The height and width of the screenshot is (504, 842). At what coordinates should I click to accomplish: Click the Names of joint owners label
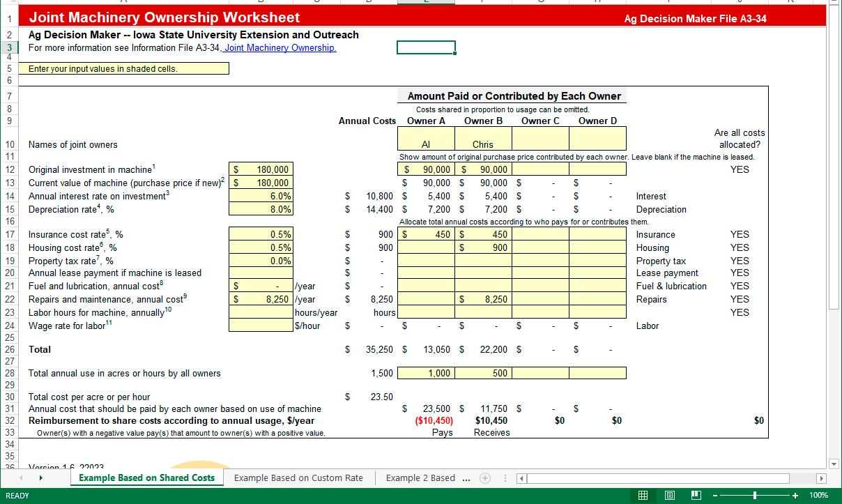[73, 144]
